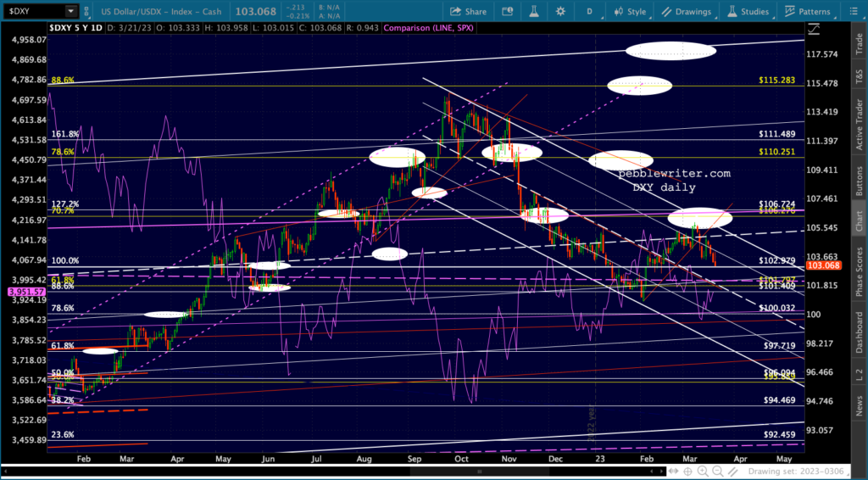
Task: Click the 161.8% Fibonacci label
Action: pos(64,134)
